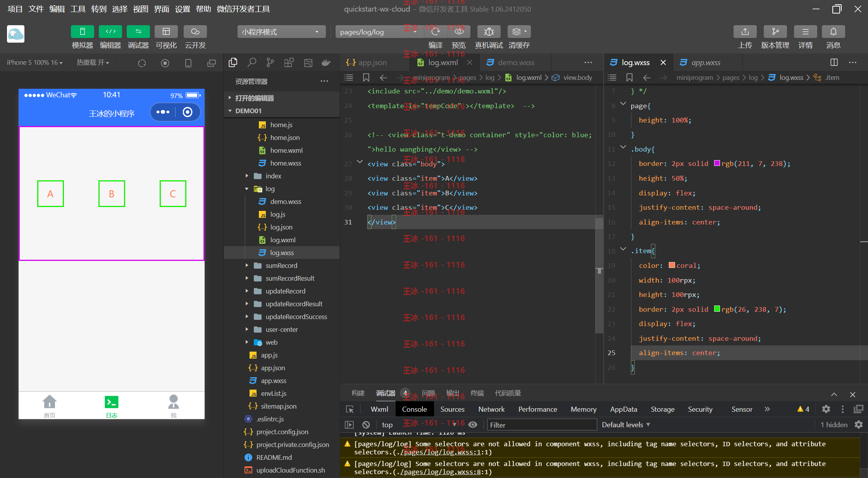
Task: Open the 小程序模式 mode dropdown
Action: (281, 32)
